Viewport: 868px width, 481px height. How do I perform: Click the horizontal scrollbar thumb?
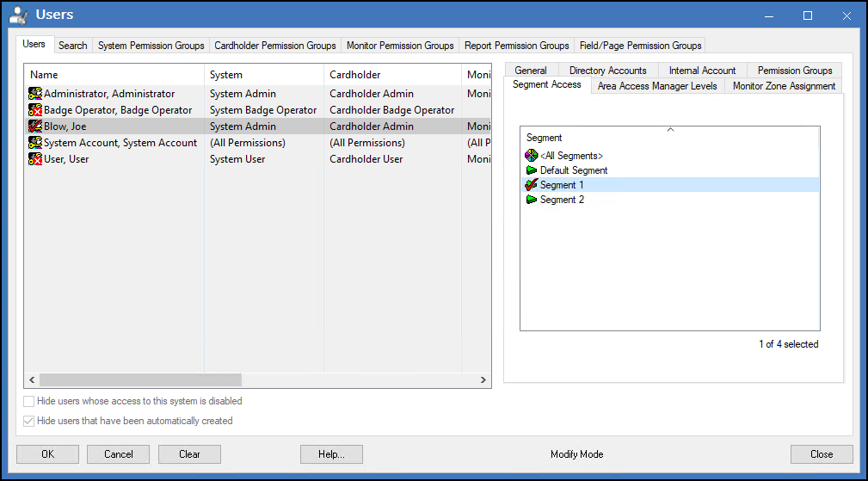click(140, 379)
